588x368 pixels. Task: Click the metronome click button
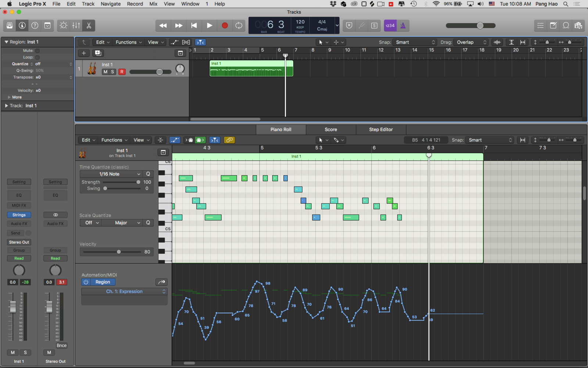tap(403, 25)
